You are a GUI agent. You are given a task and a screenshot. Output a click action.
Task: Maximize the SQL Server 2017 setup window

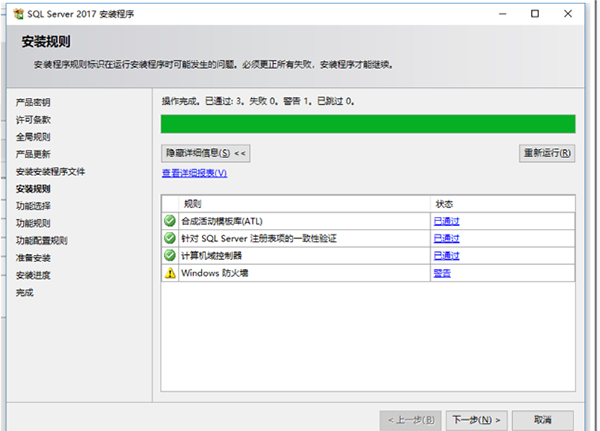pyautogui.click(x=535, y=14)
